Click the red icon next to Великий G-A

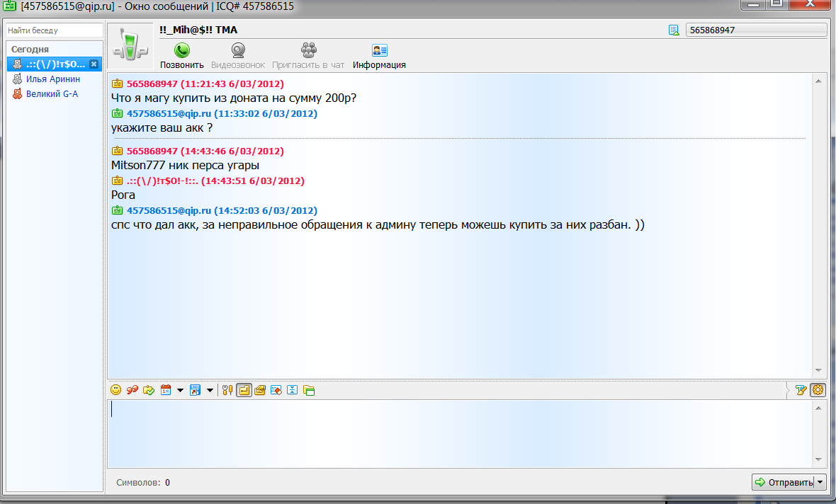(17, 93)
